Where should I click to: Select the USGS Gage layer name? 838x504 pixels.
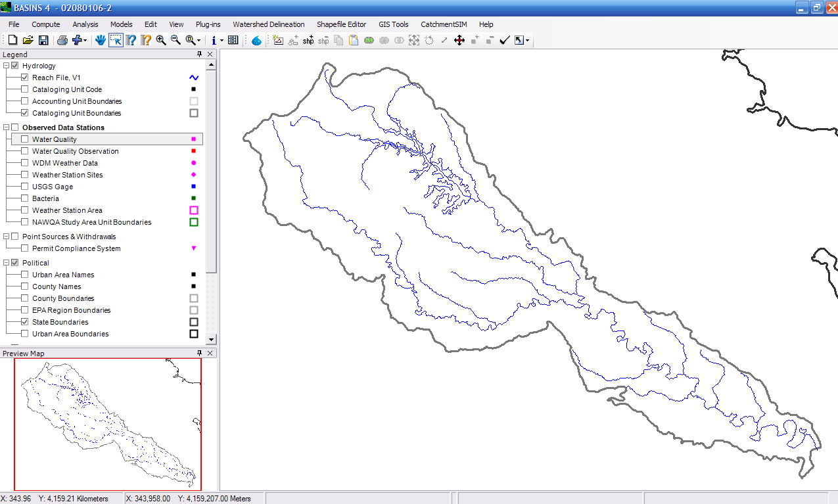53,187
